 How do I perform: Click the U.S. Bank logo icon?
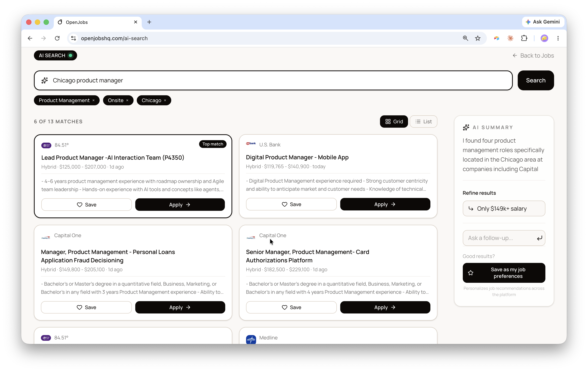251,144
